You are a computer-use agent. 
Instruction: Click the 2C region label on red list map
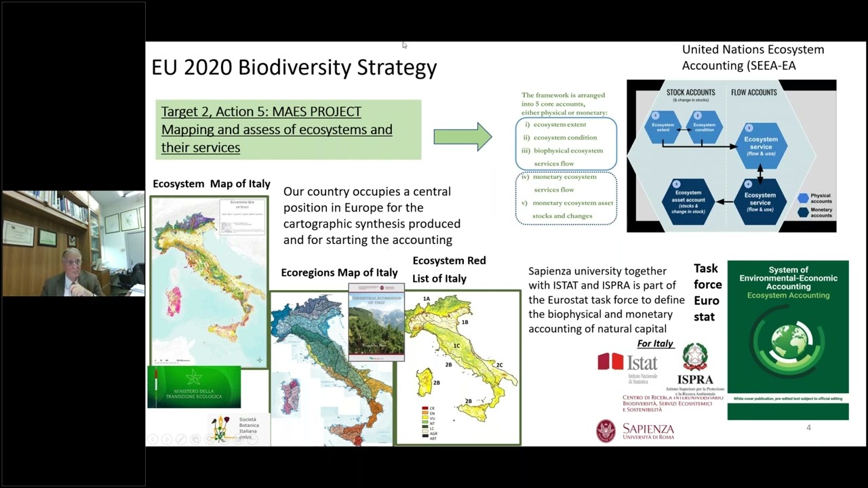click(499, 365)
